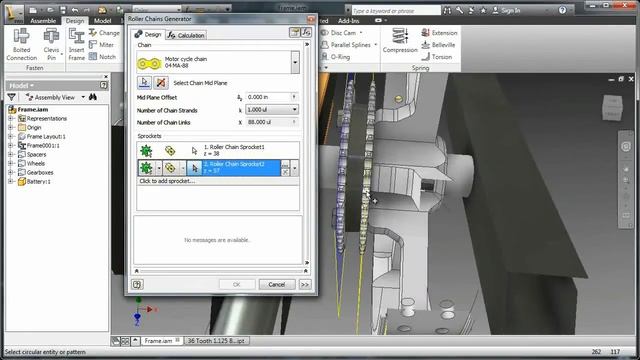Select row 1. Roller Chain Sprocket1
640x360 pixels.
point(218,150)
